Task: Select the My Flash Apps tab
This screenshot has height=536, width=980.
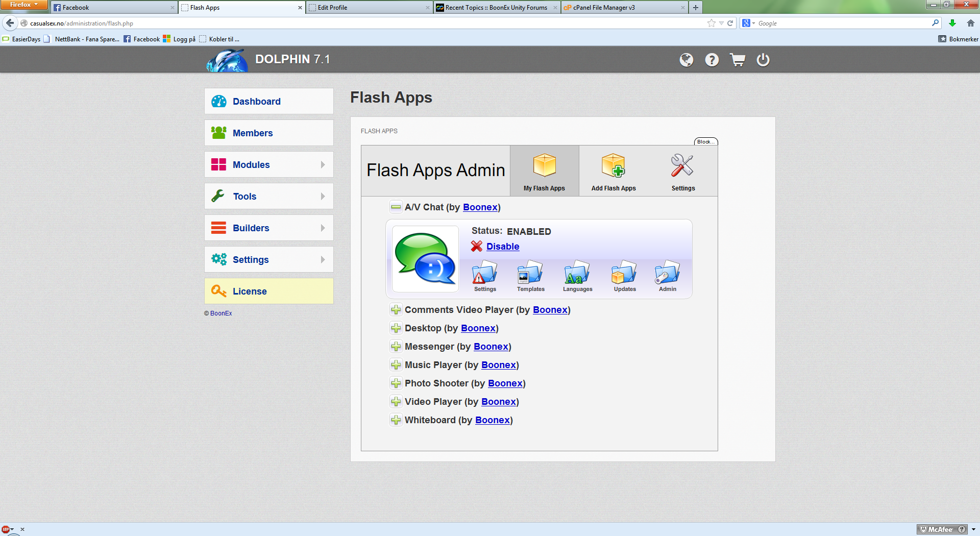Action: (x=544, y=172)
